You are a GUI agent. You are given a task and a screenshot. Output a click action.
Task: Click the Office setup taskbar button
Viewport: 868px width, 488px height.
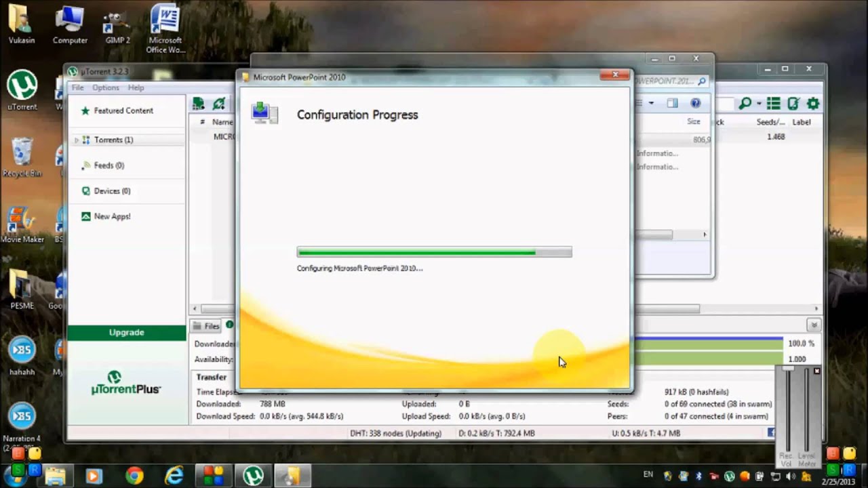pos(292,476)
